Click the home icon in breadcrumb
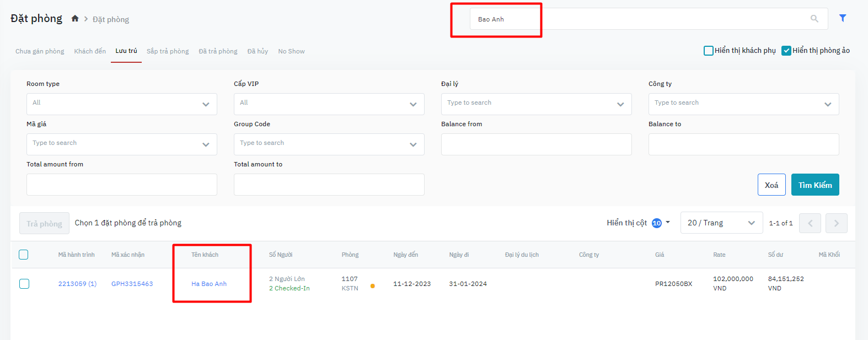Viewport: 868px width, 340px height. pos(75,19)
